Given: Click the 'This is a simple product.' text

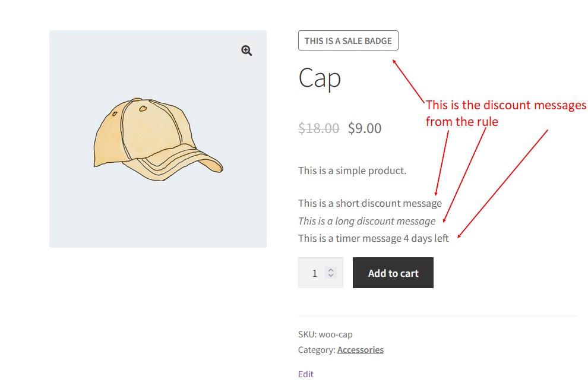Looking at the screenshot, I should (352, 171).
